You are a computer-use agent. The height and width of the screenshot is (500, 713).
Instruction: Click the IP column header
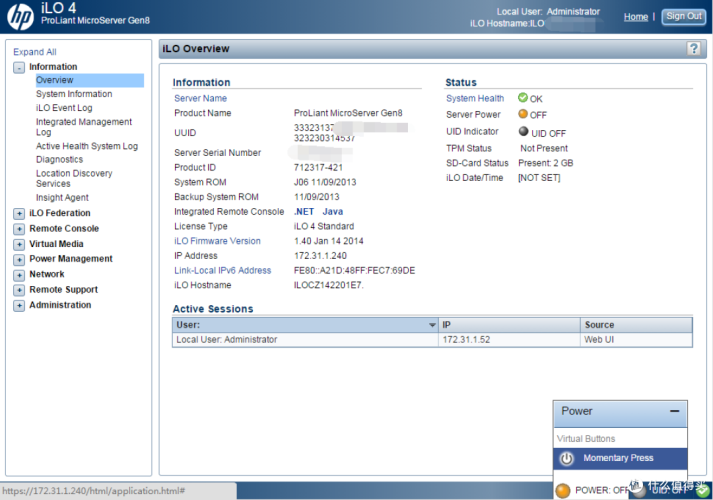click(x=509, y=325)
